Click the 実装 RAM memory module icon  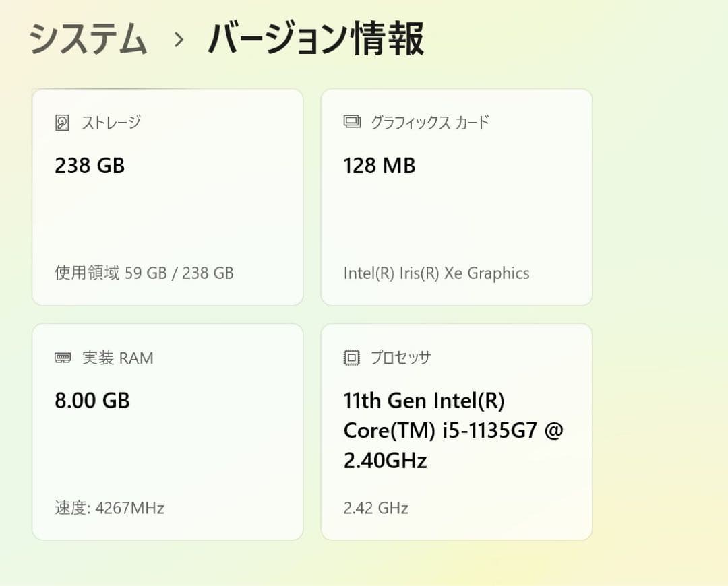click(61, 358)
